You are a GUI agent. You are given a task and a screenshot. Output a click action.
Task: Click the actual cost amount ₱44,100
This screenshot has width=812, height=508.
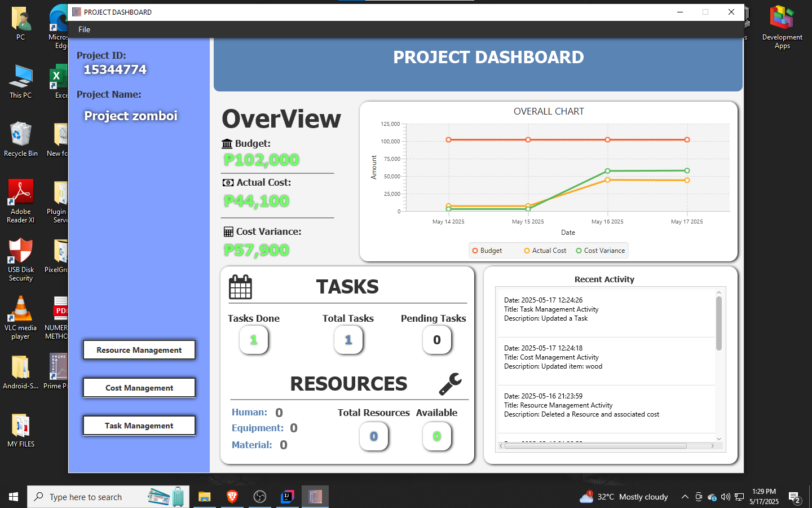click(x=257, y=201)
